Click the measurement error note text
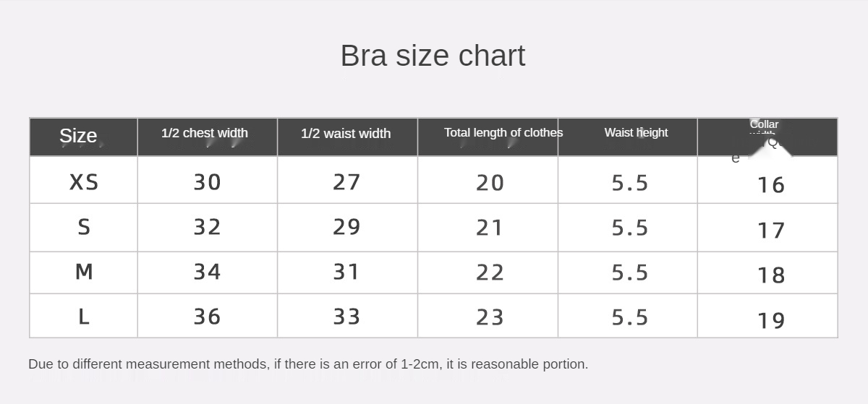The image size is (868, 404). click(x=308, y=364)
